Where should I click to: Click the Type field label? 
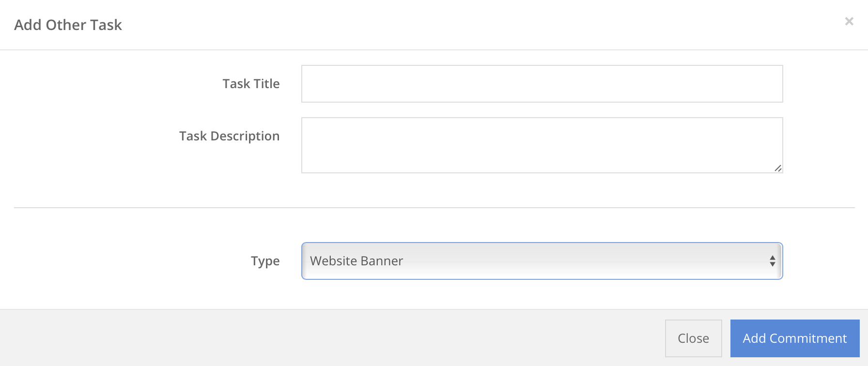(x=265, y=261)
